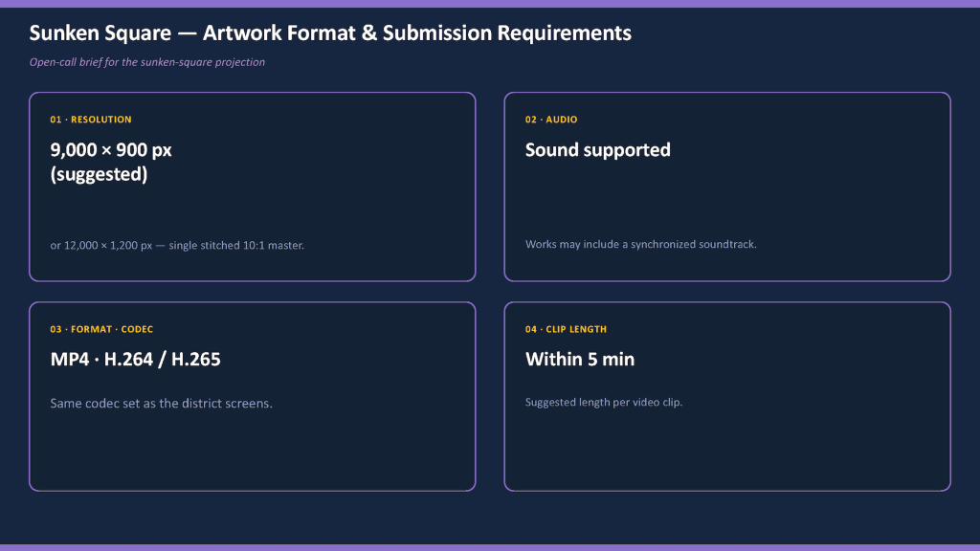Click the '04 · CLIP LENGTH' label
The width and height of the screenshot is (980, 551).
tap(566, 329)
